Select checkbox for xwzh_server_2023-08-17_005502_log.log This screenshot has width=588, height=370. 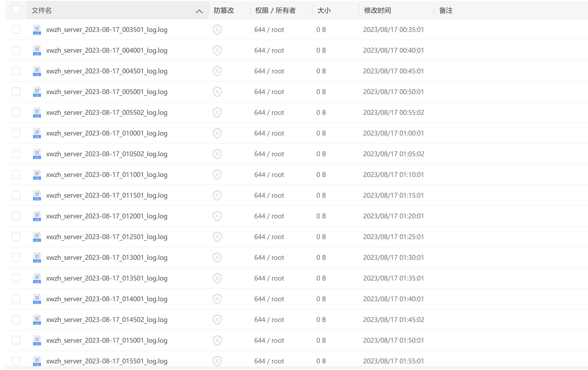[16, 112]
